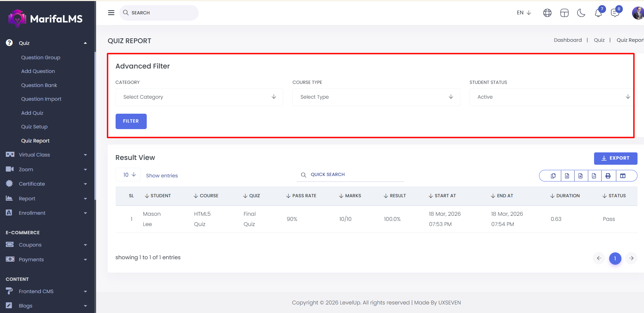Open the Student Status dropdown

pos(551,97)
